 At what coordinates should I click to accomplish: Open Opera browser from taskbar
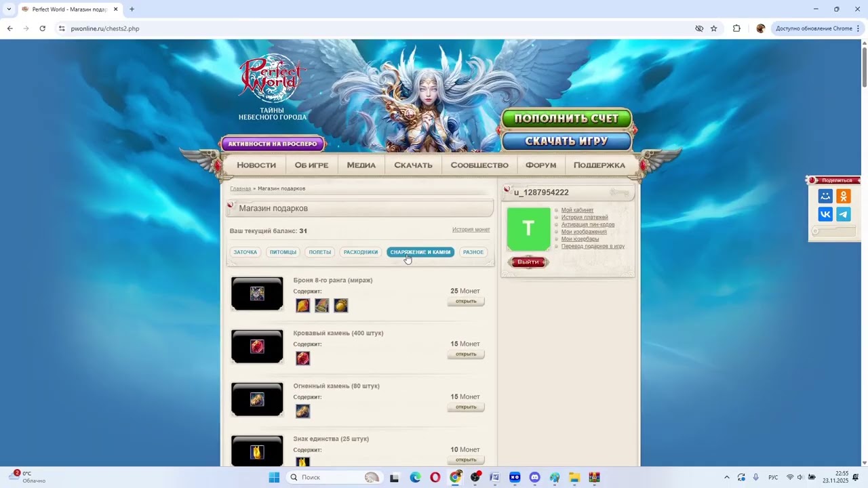click(435, 477)
